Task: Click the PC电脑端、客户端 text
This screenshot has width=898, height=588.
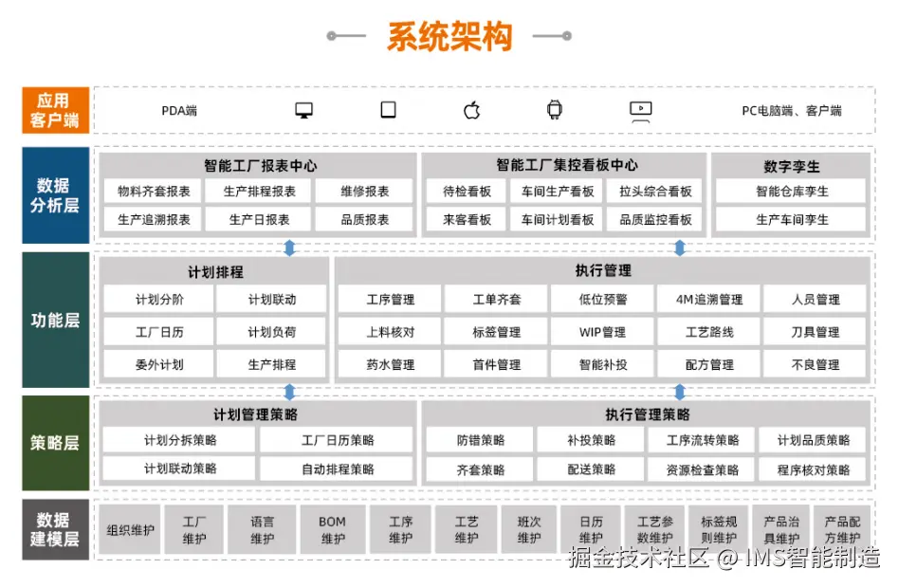Action: click(792, 111)
